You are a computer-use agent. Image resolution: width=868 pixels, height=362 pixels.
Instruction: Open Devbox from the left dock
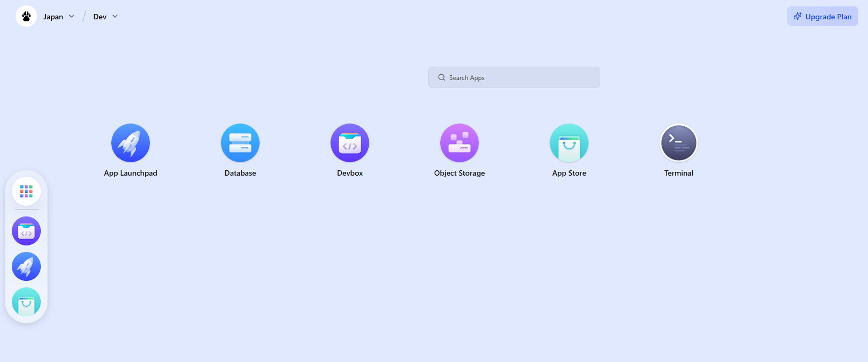(26, 231)
